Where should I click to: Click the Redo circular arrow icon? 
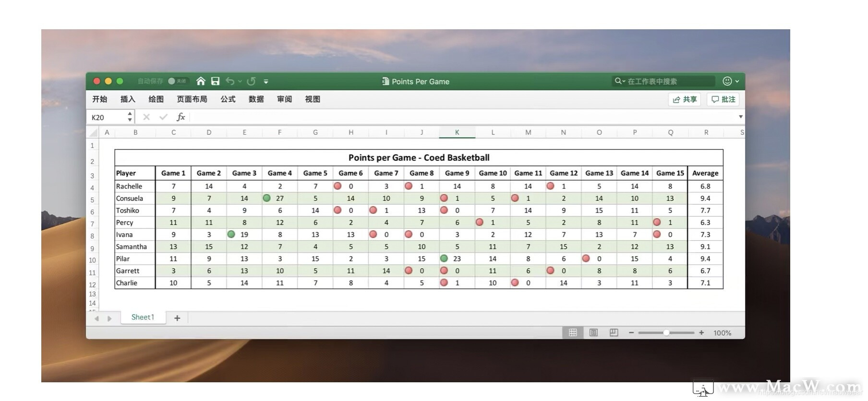(x=251, y=81)
